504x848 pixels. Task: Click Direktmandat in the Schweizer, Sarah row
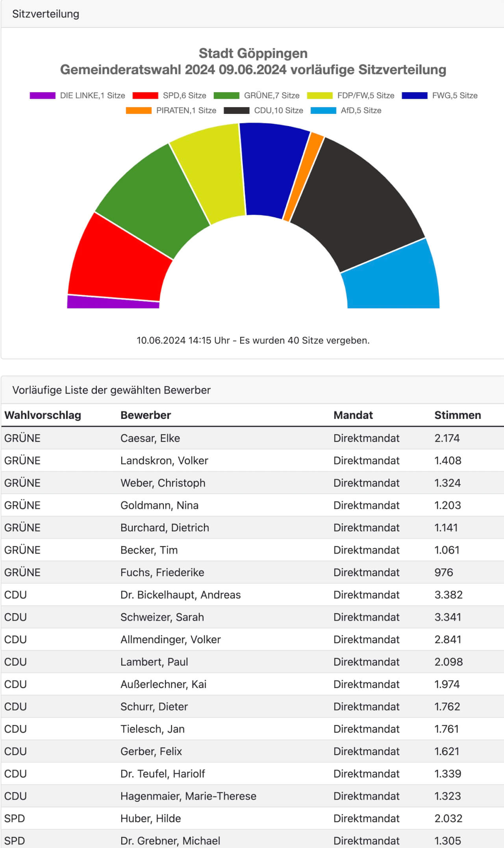366,617
